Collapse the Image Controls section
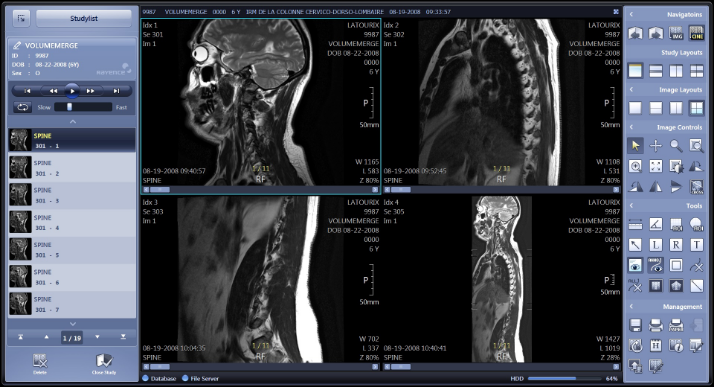The width and height of the screenshot is (714, 387). [632, 127]
